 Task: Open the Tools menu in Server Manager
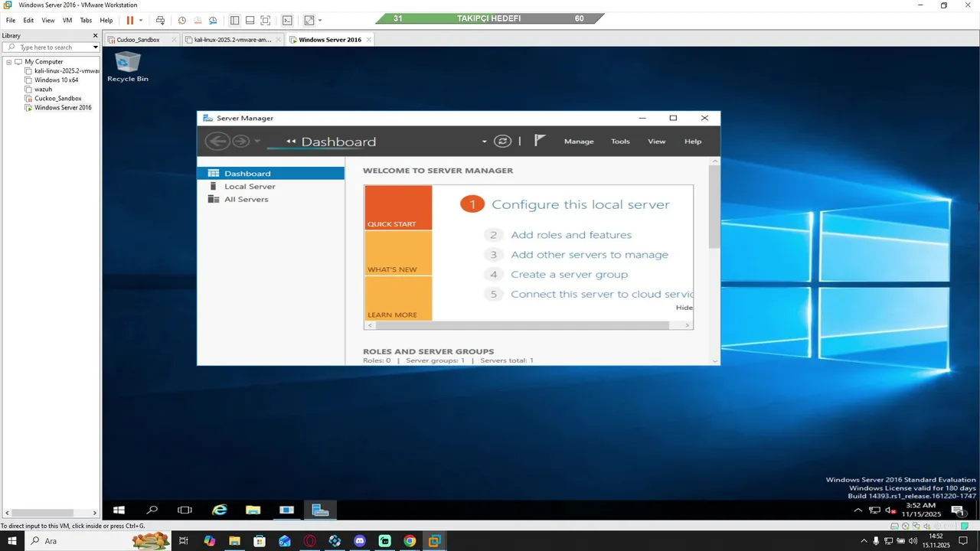tap(620, 142)
